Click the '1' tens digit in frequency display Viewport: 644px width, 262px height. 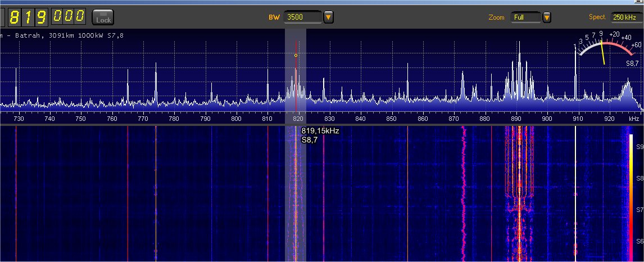click(x=28, y=17)
